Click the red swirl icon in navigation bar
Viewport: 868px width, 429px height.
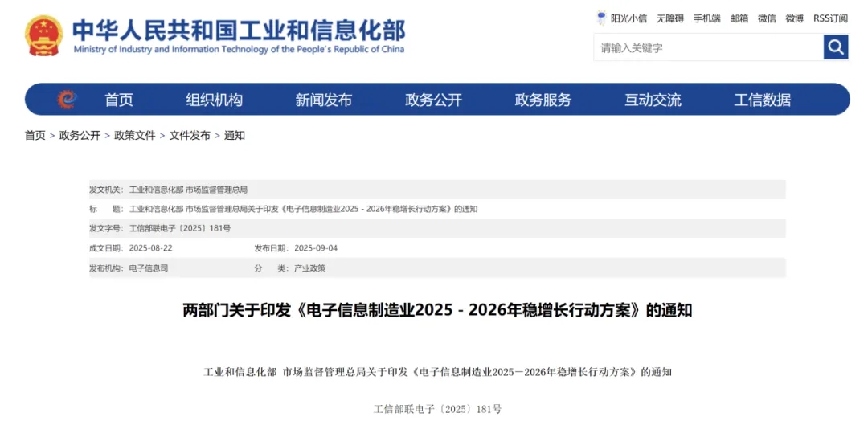pyautogui.click(x=67, y=100)
